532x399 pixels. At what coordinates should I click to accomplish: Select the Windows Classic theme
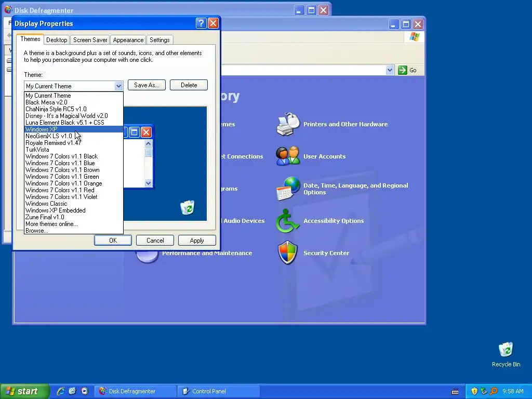point(74,204)
